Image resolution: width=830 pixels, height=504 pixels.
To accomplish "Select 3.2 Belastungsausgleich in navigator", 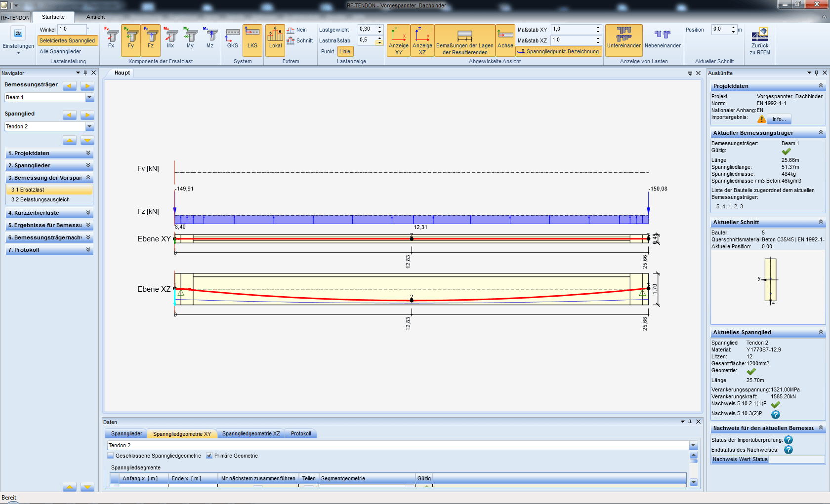I will [49, 199].
